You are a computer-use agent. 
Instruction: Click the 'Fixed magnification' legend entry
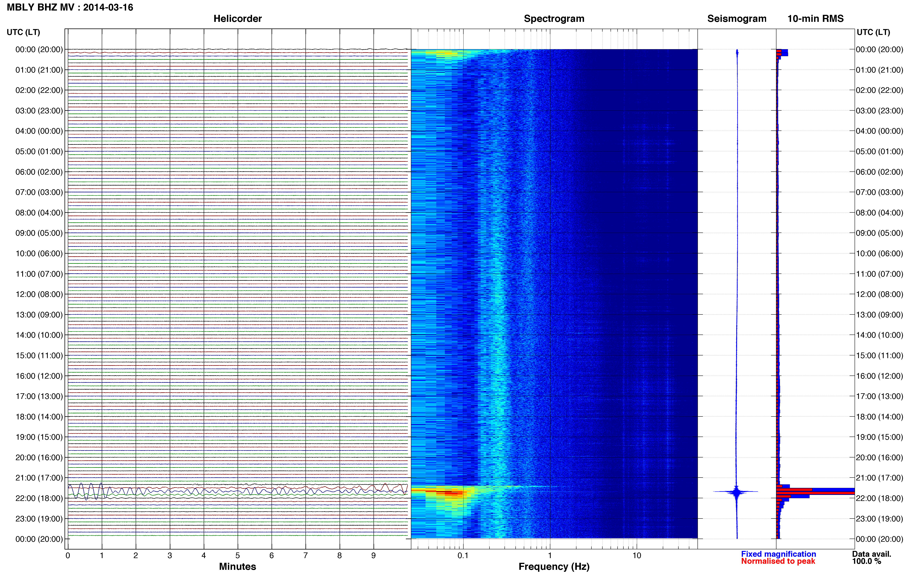click(778, 554)
